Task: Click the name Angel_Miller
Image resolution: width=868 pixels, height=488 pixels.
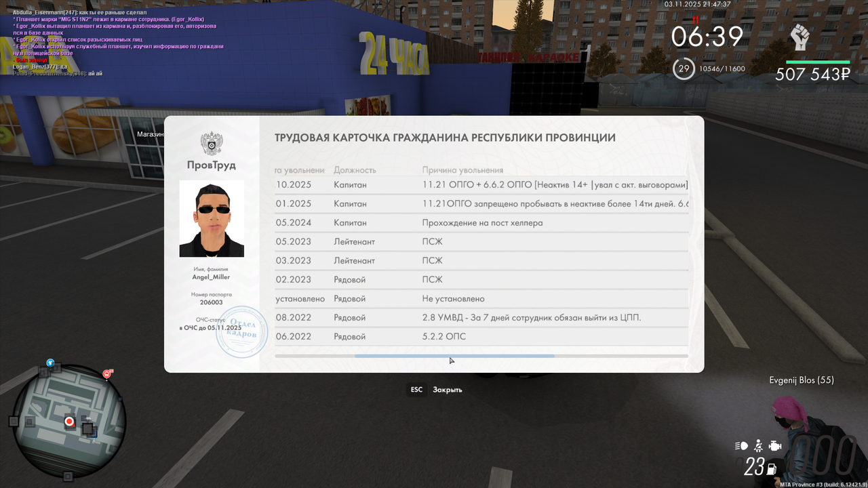Action: coord(211,277)
